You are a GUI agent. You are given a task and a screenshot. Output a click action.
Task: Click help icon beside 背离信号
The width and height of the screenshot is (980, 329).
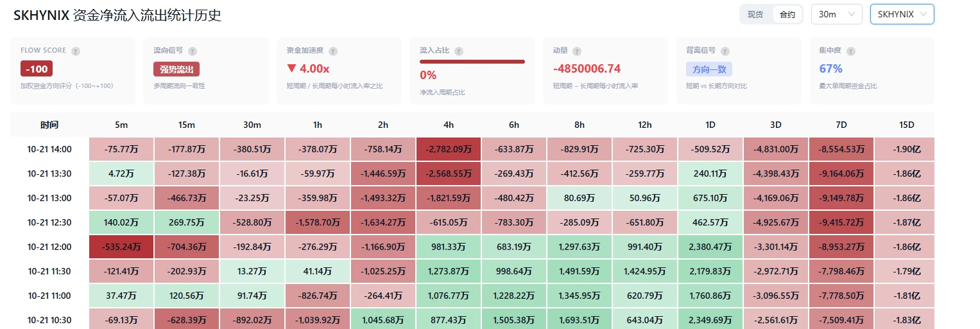(x=724, y=51)
